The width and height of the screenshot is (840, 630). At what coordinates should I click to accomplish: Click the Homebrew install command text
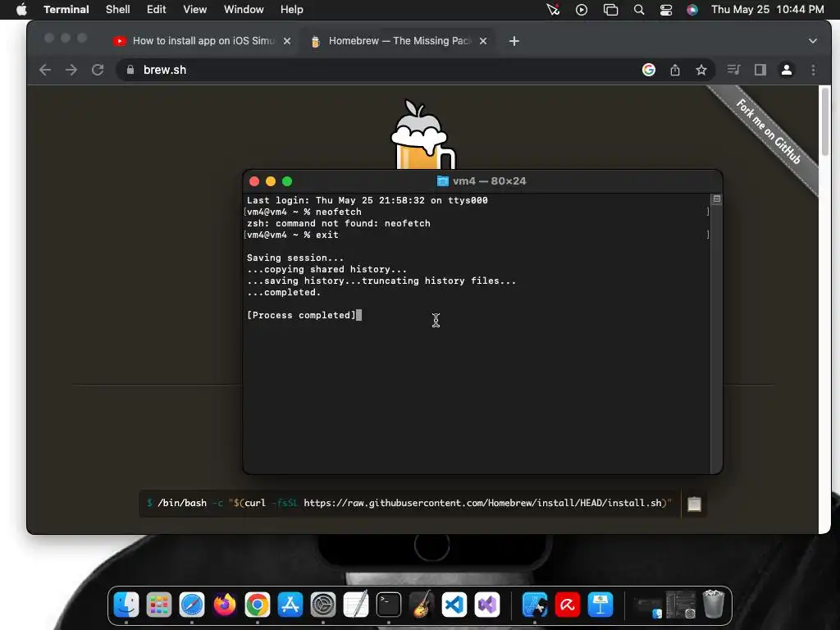click(409, 503)
